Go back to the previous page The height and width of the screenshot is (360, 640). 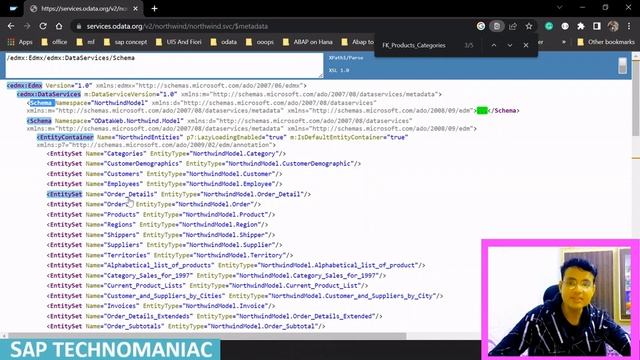tap(11, 26)
